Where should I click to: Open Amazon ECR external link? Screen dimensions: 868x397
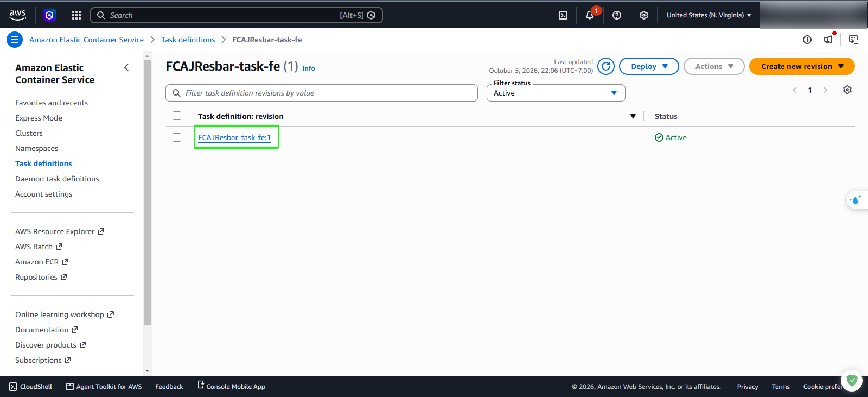[42, 262]
